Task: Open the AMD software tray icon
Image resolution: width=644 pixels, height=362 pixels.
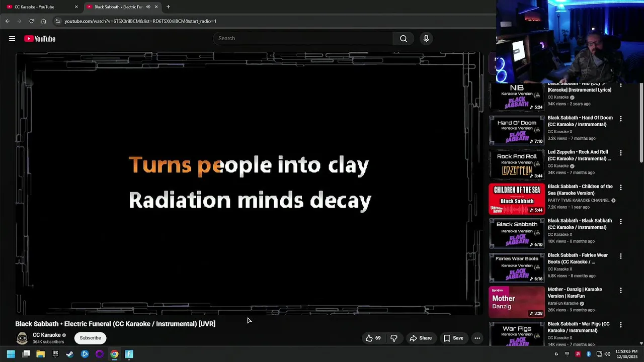Action: click(x=578, y=354)
